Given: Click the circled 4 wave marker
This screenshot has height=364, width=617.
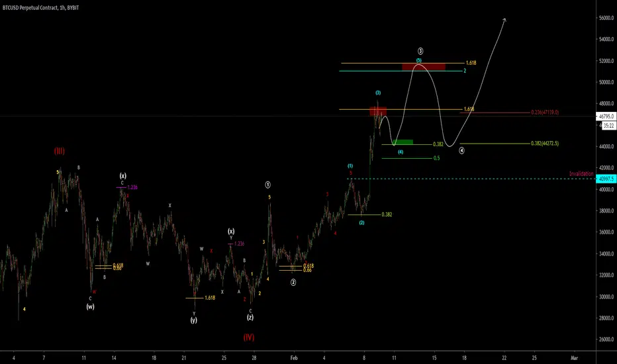Looking at the screenshot, I should [x=461, y=150].
